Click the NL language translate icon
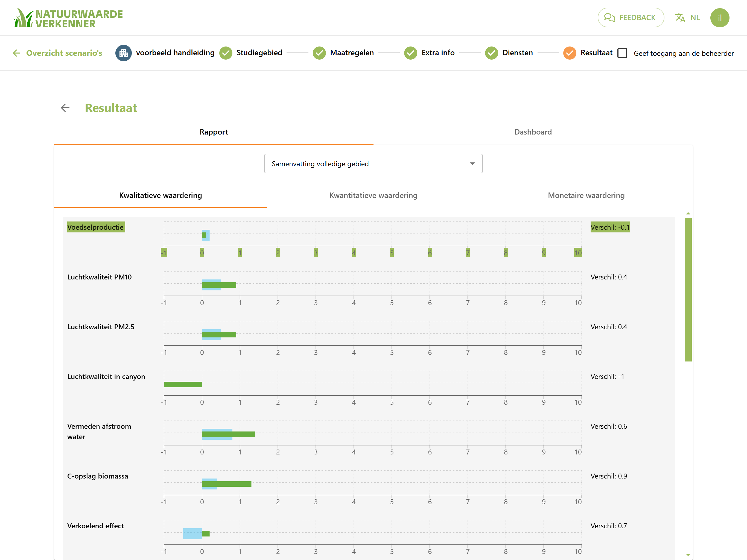This screenshot has width=747, height=560. coord(680,17)
